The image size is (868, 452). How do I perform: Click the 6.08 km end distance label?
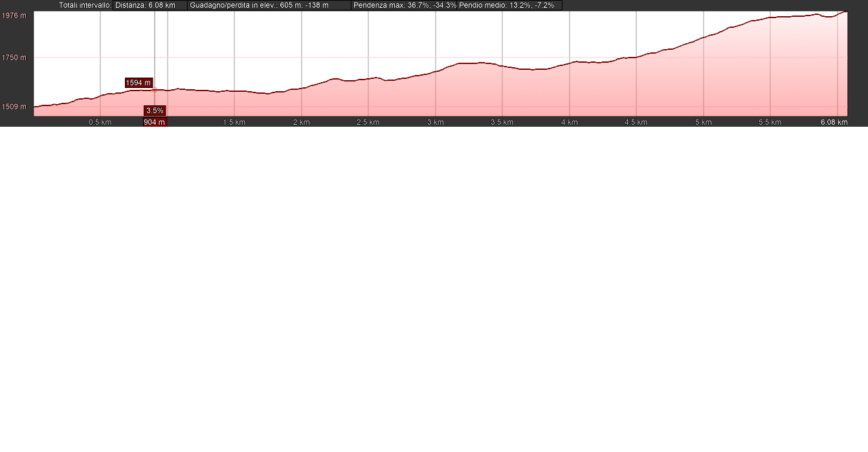(x=834, y=122)
